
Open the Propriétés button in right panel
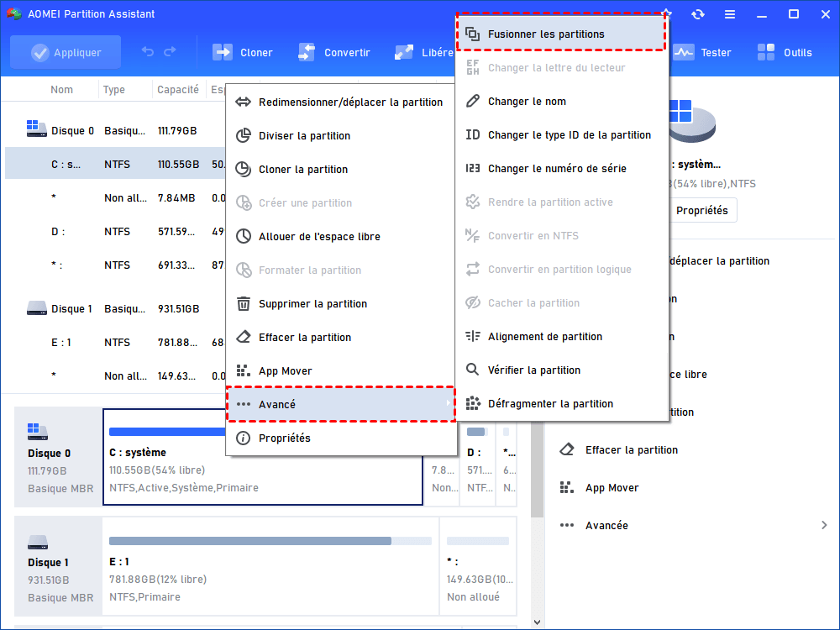(701, 211)
